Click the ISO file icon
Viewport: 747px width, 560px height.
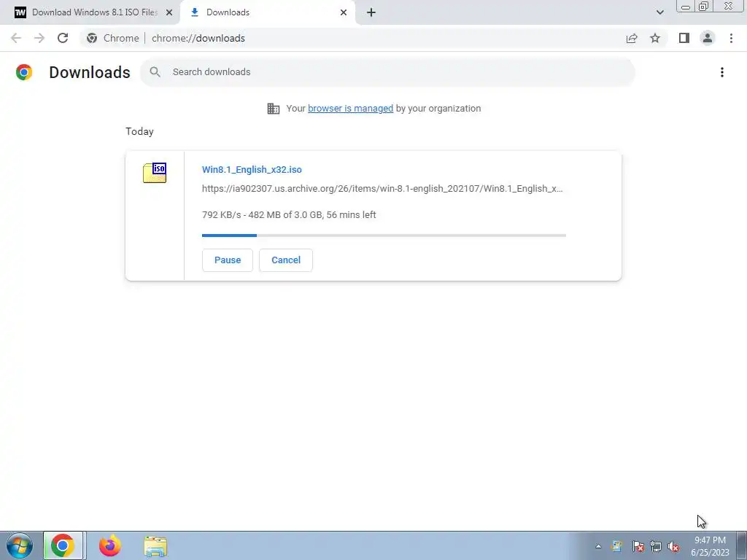[155, 172]
